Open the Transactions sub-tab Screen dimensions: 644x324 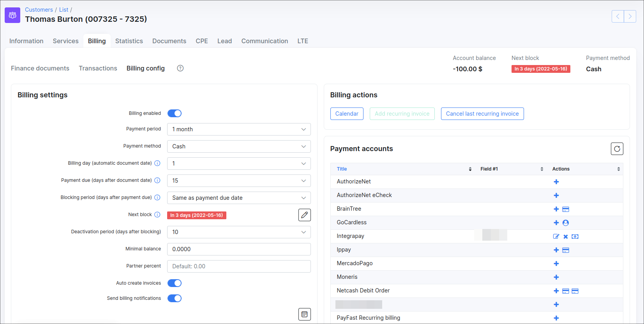pos(98,68)
